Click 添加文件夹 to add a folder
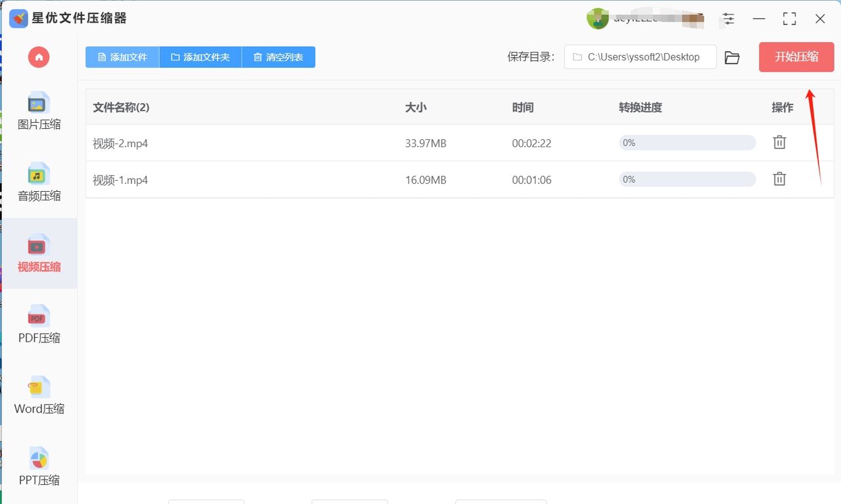The height and width of the screenshot is (504, 841). [200, 57]
